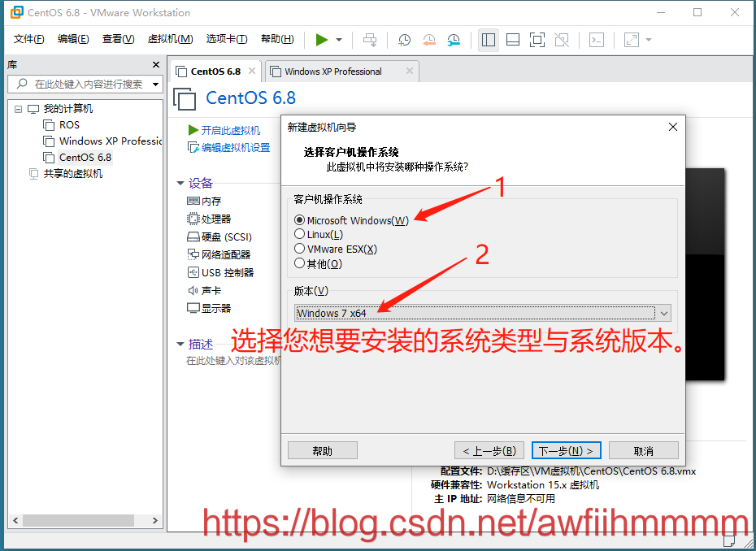
Task: Toggle the thumbnail bar view icon
Action: (x=513, y=40)
